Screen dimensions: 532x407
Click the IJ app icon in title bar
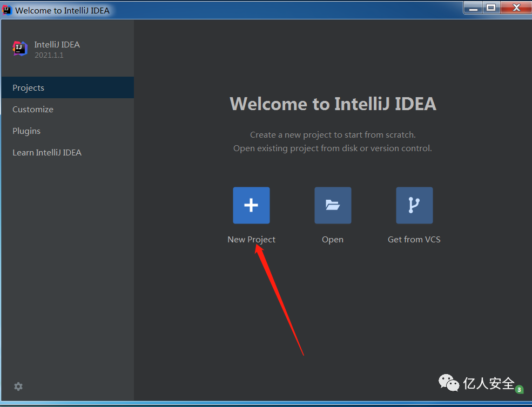pyautogui.click(x=7, y=10)
